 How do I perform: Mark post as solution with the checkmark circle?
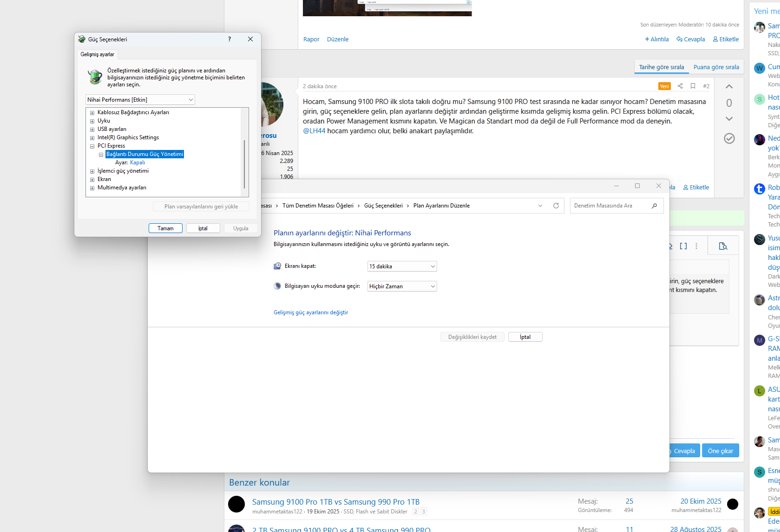(729, 138)
